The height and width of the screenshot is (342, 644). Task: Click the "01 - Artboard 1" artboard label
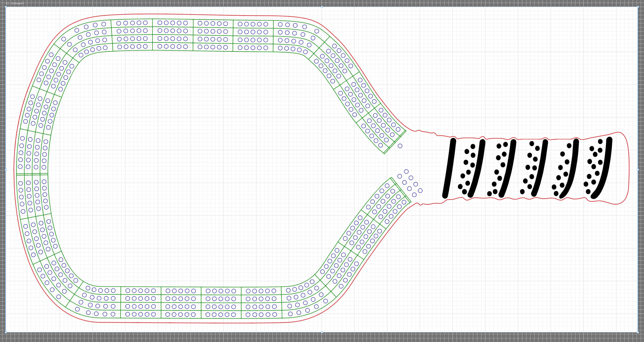point(15,3)
